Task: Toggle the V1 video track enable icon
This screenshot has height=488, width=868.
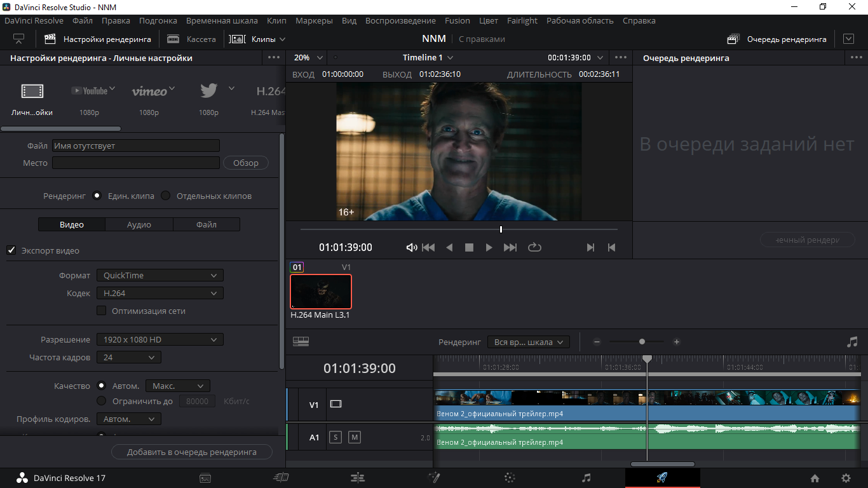Action: point(336,404)
